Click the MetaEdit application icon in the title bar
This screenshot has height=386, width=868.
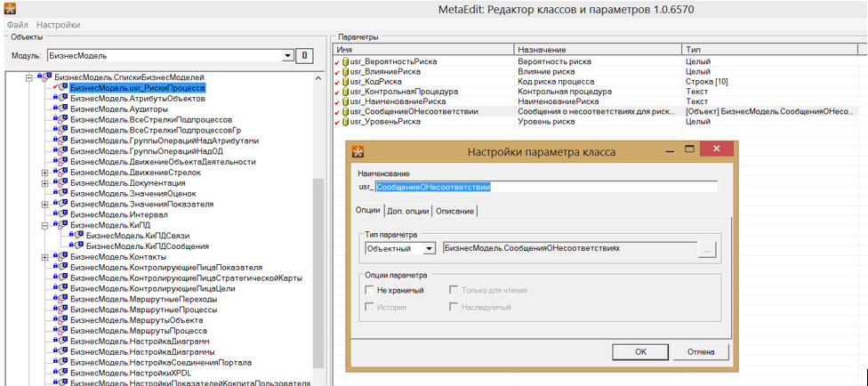tap(10, 8)
